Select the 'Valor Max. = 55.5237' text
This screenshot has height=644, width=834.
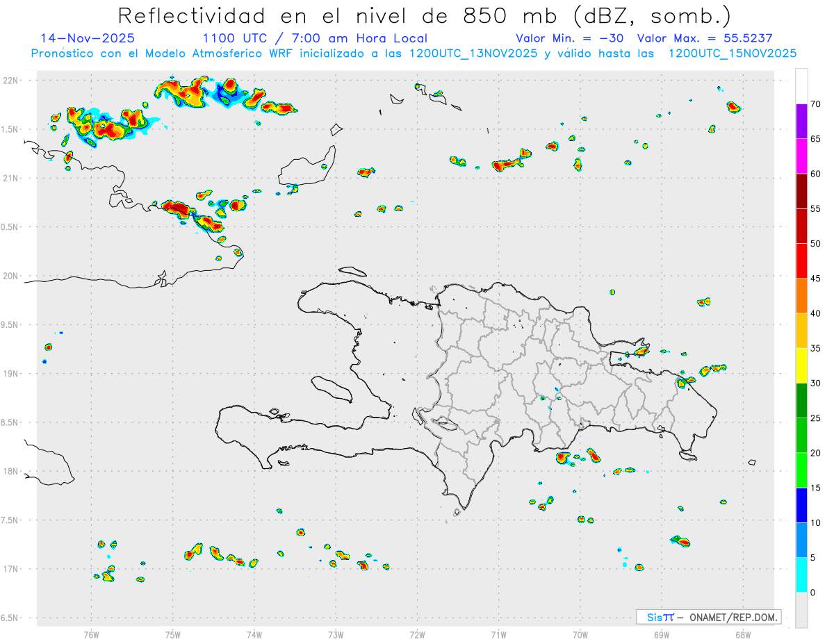click(x=705, y=38)
